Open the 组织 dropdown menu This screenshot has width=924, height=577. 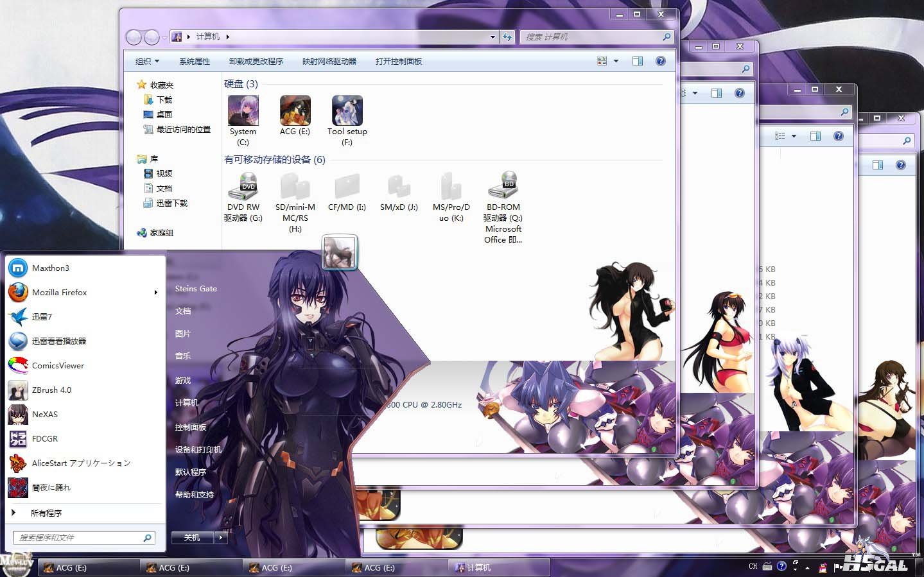coord(147,62)
